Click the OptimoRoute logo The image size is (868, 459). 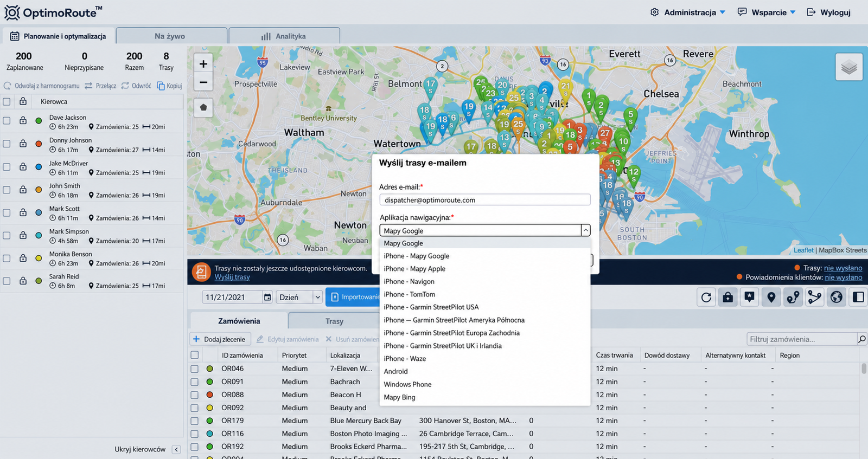(x=53, y=12)
